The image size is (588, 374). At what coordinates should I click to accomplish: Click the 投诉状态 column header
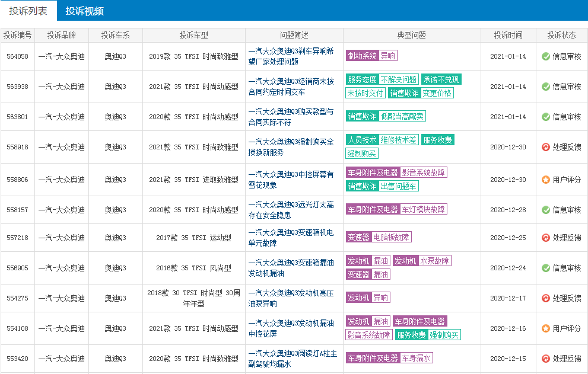[561, 35]
